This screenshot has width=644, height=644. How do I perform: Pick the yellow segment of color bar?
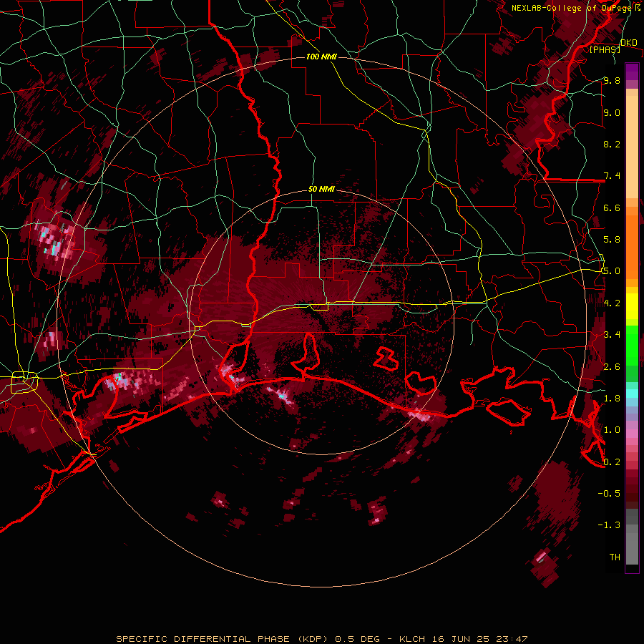pyautogui.click(x=632, y=306)
